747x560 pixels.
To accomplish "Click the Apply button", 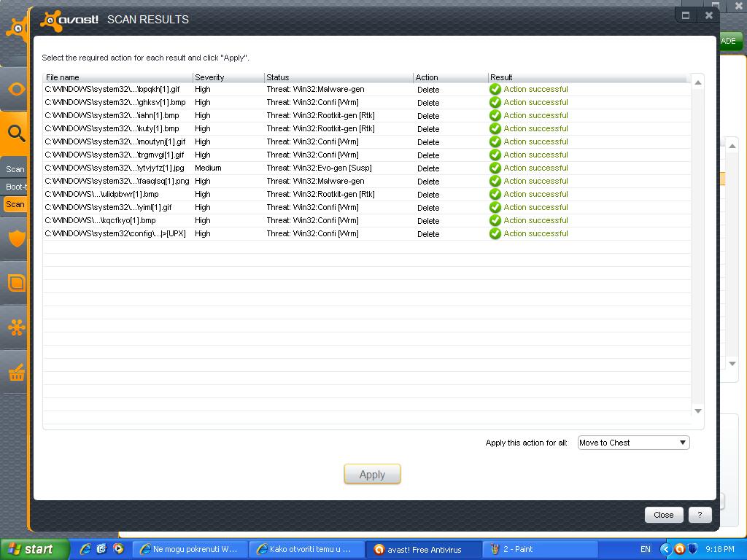I will coord(372,474).
